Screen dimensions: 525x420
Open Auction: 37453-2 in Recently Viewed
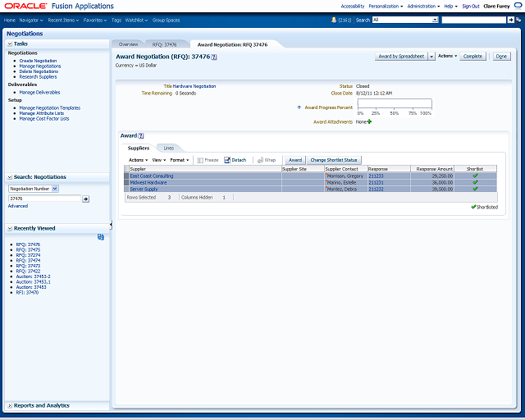click(x=34, y=276)
